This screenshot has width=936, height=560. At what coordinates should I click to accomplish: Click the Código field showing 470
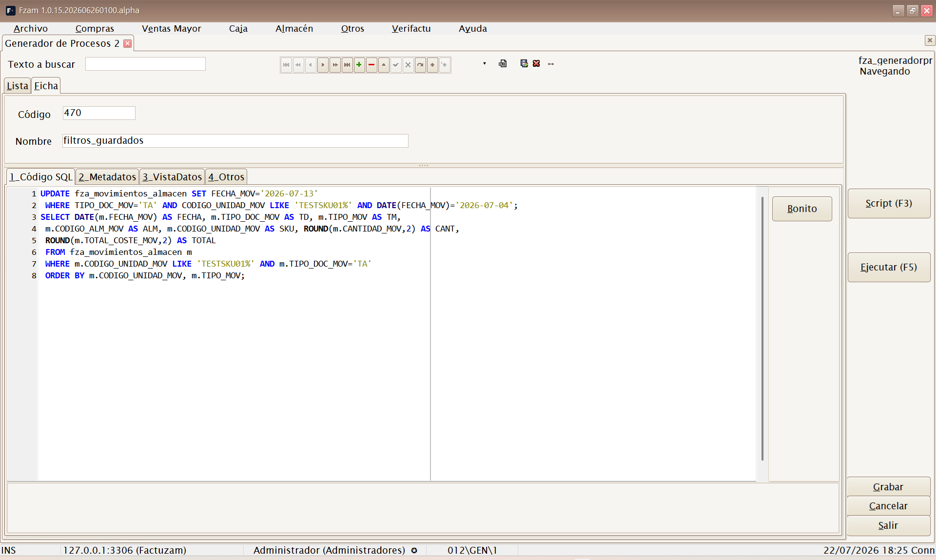[x=99, y=113]
